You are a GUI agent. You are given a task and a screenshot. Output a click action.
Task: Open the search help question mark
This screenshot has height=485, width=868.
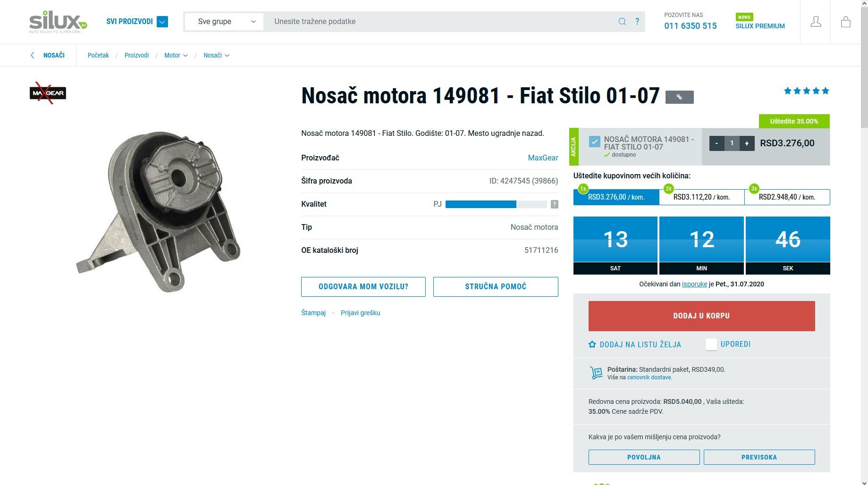(637, 21)
